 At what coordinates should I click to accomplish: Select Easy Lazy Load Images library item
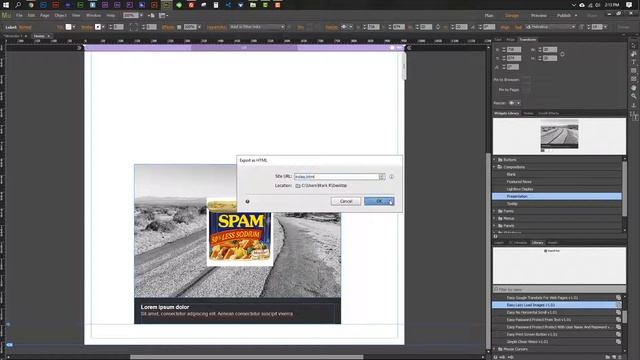point(554,305)
